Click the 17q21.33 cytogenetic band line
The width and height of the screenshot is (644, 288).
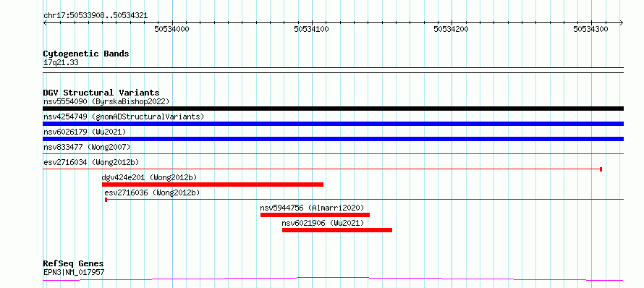[x=333, y=70]
